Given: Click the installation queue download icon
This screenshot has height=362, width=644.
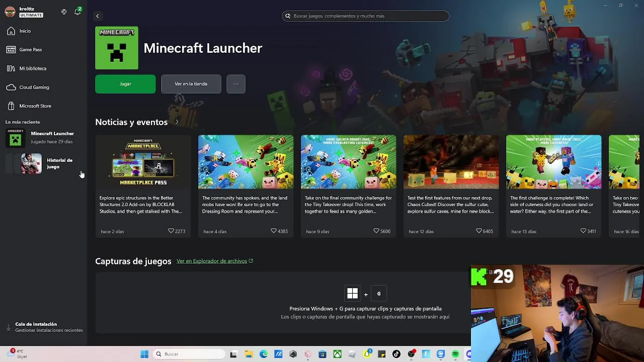Looking at the screenshot, I should click(9, 327).
